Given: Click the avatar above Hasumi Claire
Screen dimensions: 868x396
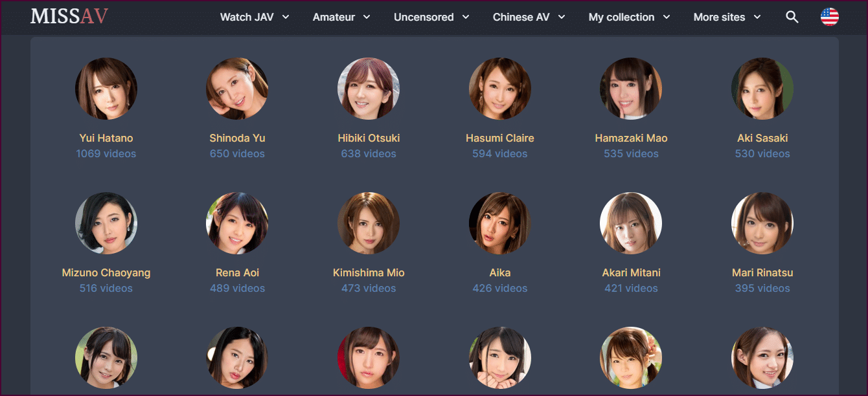Looking at the screenshot, I should pos(500,89).
